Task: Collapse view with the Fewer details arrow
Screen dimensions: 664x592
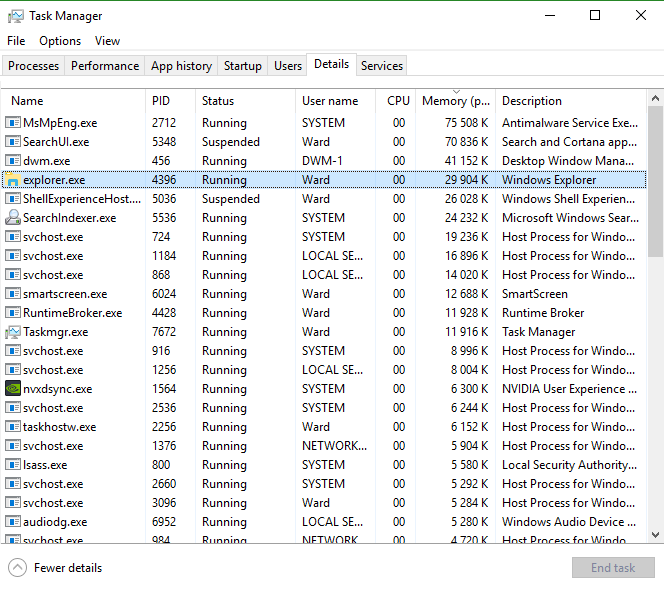Action: [x=17, y=568]
